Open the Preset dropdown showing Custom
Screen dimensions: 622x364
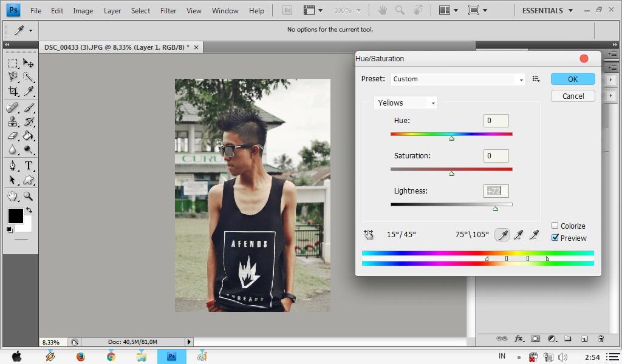(458, 79)
